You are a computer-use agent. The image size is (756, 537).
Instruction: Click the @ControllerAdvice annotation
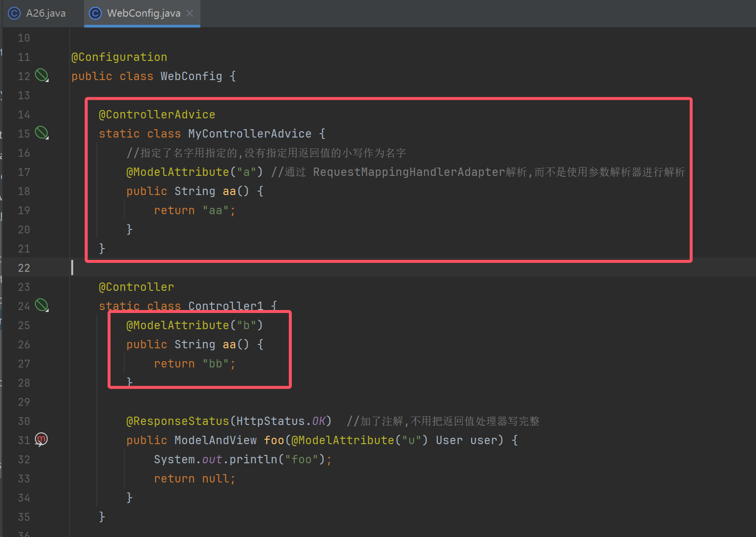click(157, 114)
